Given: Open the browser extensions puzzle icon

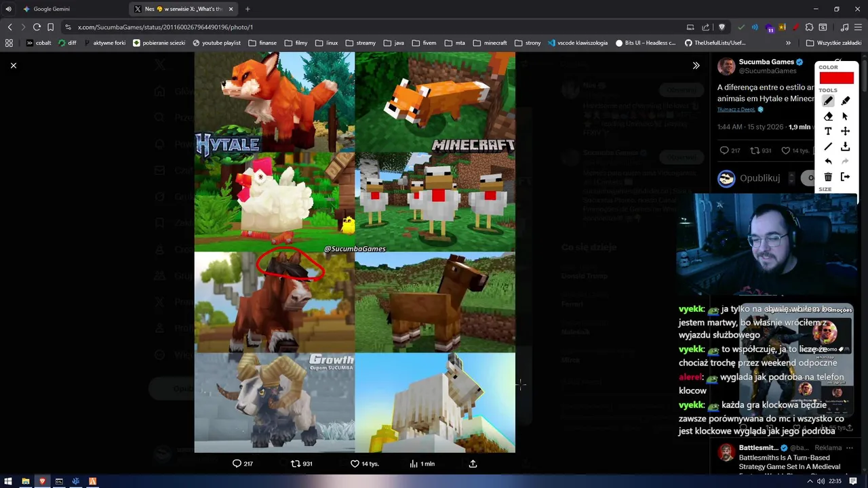Looking at the screenshot, I should pyautogui.click(x=809, y=27).
